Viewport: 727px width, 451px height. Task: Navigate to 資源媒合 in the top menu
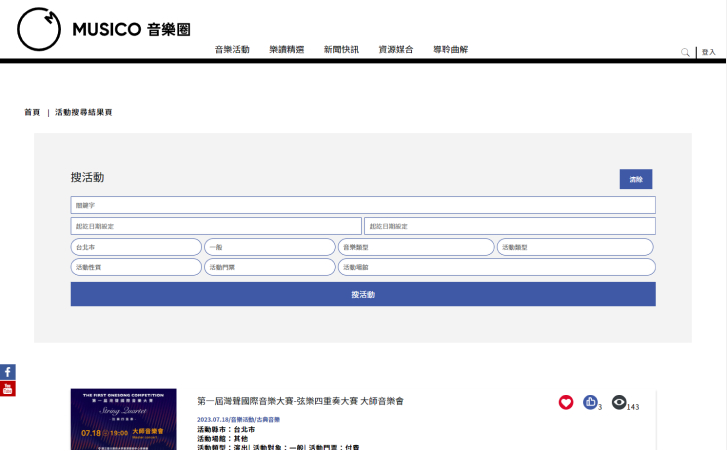pos(396,50)
